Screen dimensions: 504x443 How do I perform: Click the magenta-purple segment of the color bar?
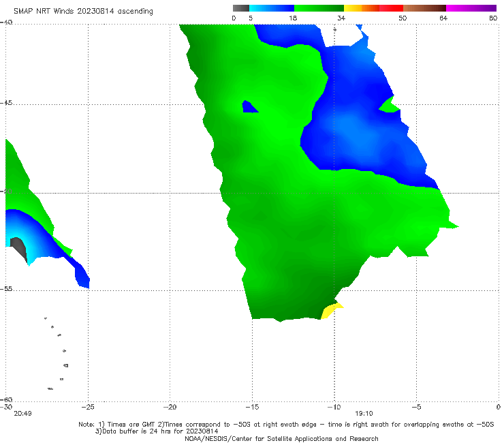click(x=471, y=8)
